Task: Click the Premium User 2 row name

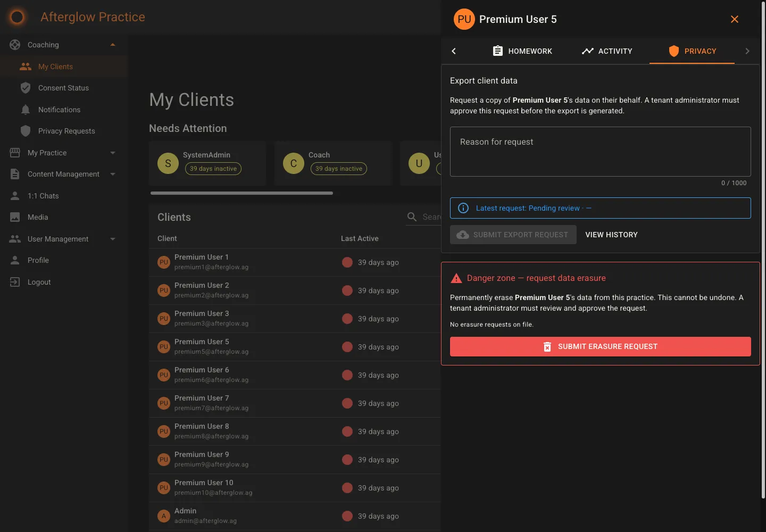Action: [x=202, y=285]
